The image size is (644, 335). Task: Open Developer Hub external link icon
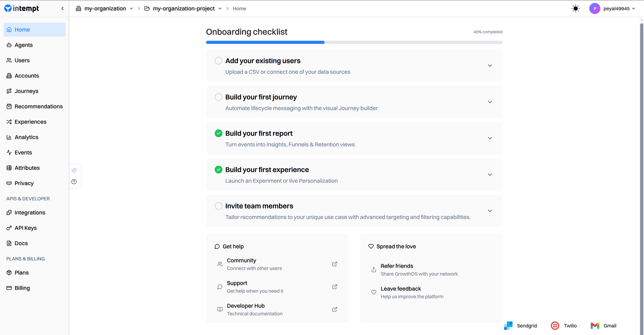[334, 309]
